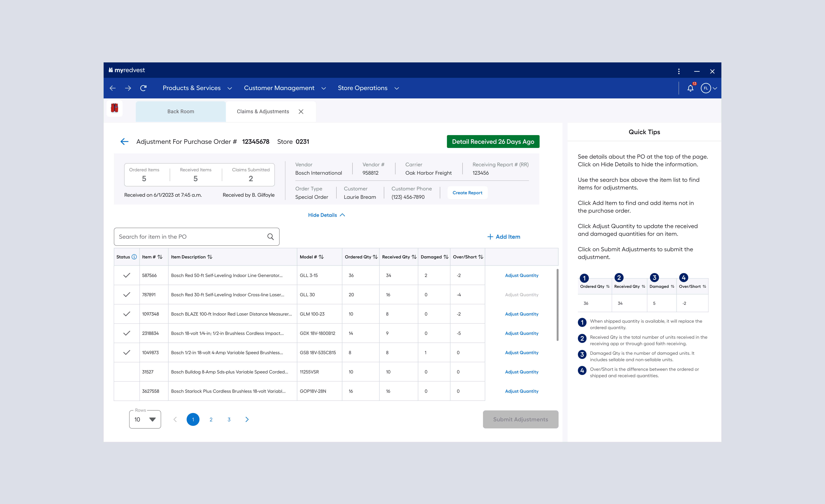
Task: Click back arrow beside Adjustment For Purchase Order
Action: [x=124, y=142]
